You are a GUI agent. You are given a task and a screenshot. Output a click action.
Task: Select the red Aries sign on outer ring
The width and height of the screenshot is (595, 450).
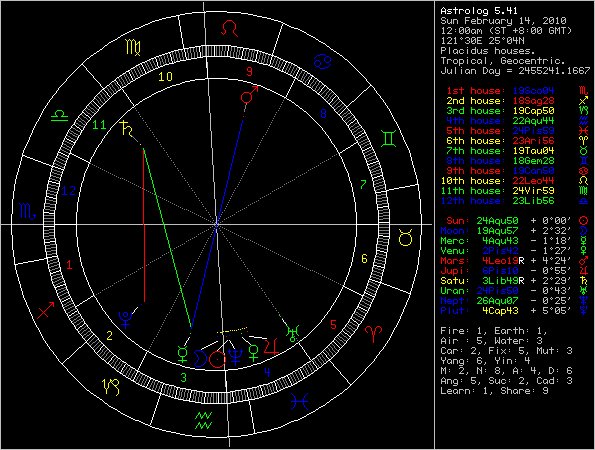tap(374, 334)
